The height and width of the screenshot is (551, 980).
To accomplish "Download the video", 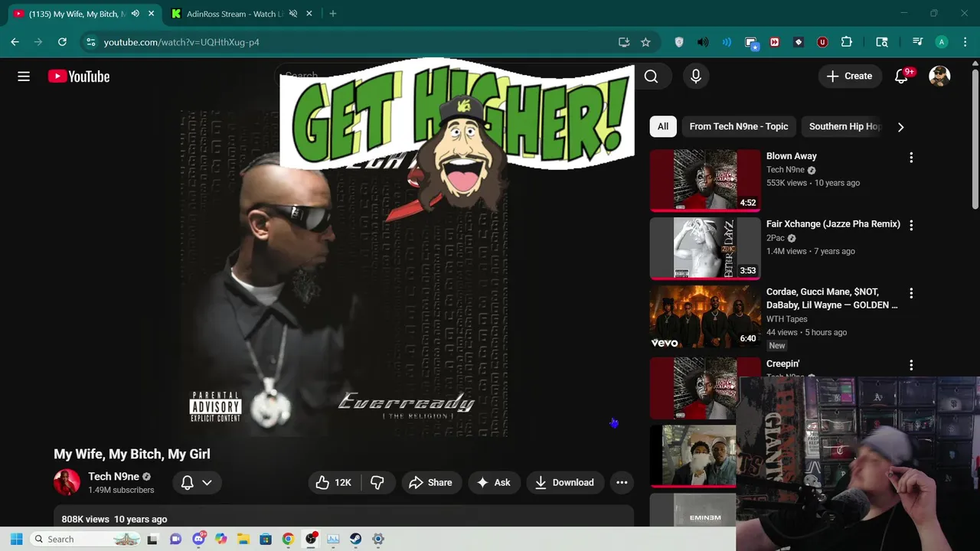I will (564, 483).
